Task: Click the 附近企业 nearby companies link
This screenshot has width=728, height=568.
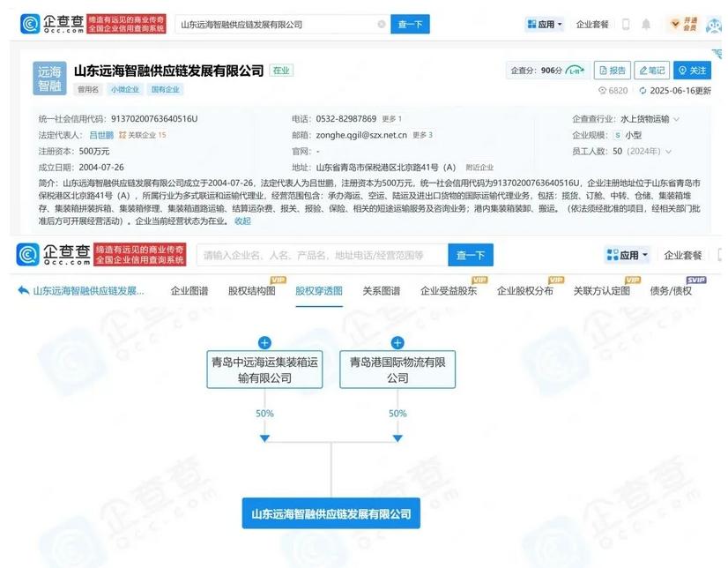Action: tap(479, 168)
